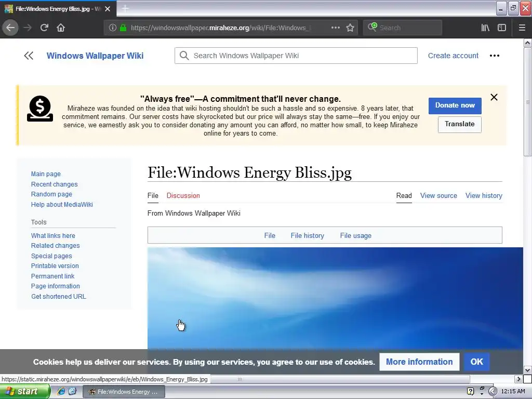Open Help about MediaWiki
This screenshot has height=399, width=532.
click(62, 205)
